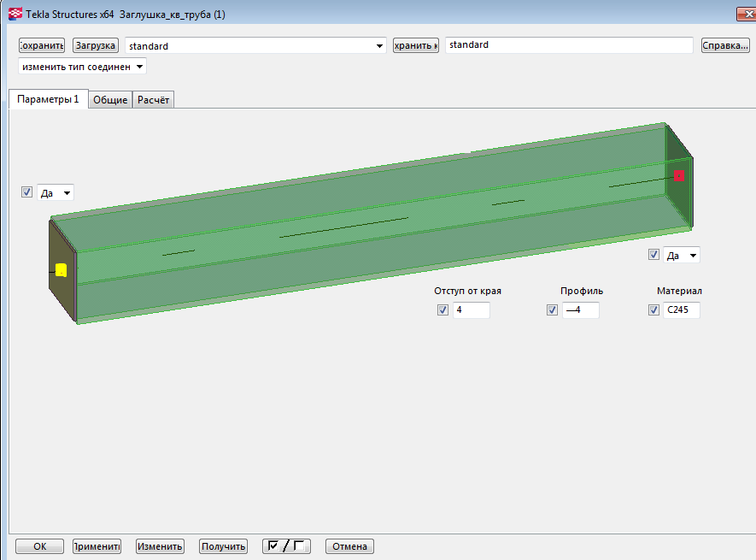
Task: Click the Загрузка button
Action: pos(95,45)
